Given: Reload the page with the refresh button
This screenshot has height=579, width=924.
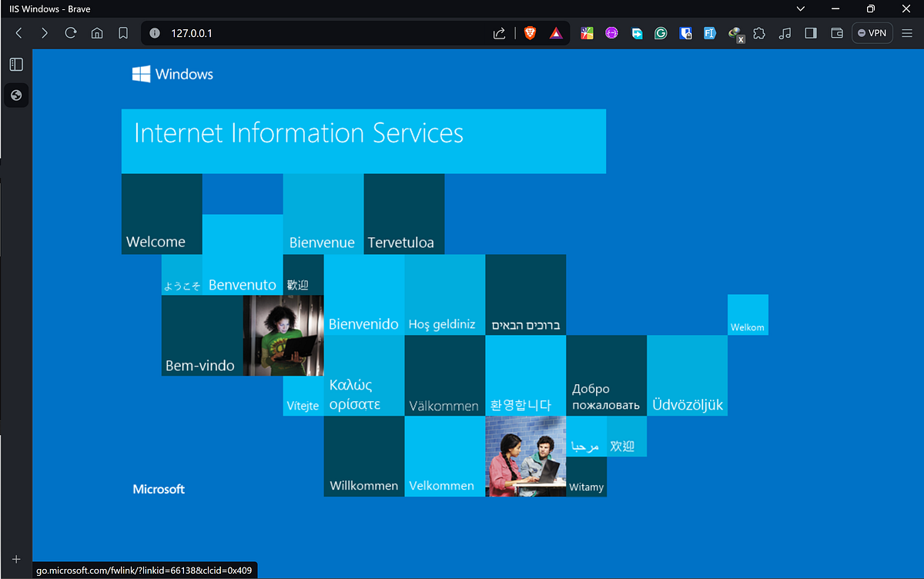Looking at the screenshot, I should pos(71,33).
